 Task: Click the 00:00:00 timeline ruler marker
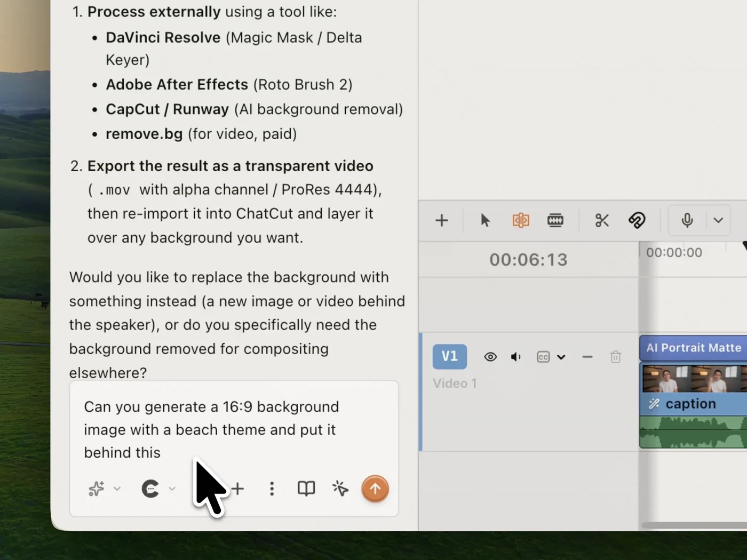674,252
